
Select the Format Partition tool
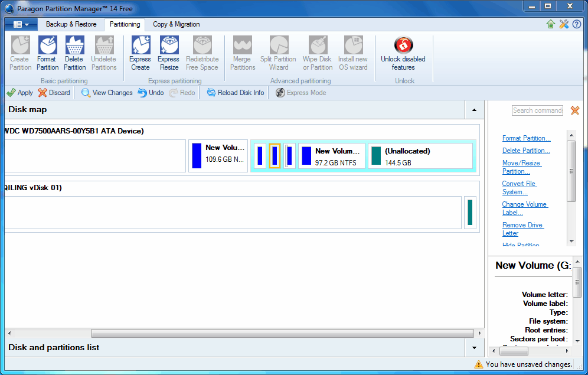47,53
